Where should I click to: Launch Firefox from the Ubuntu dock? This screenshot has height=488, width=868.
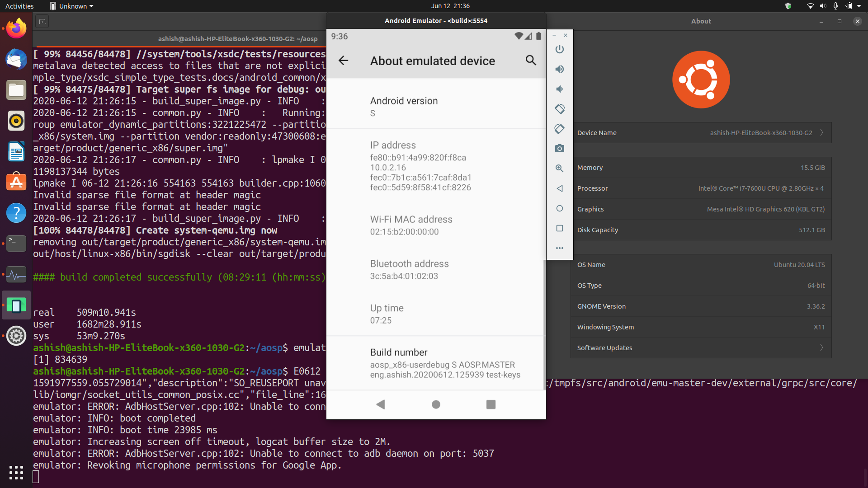tap(16, 28)
